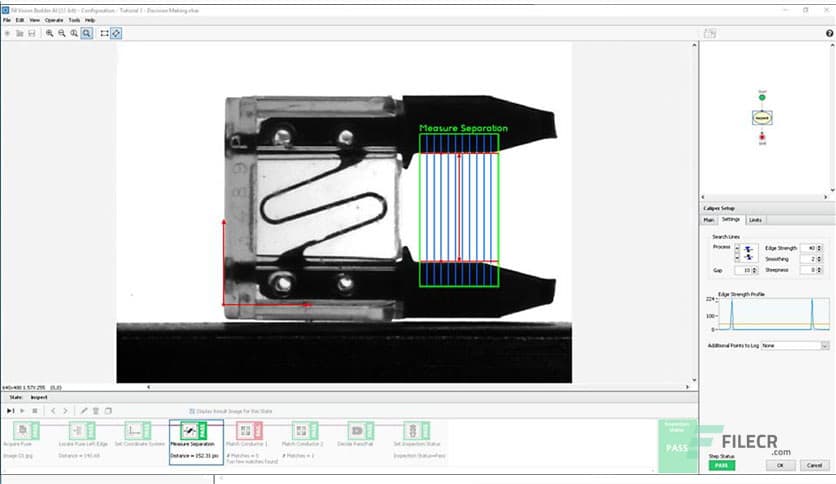The image size is (836, 484).
Task: Select the highlighted zoom tool in toolbar
Action: pyautogui.click(x=87, y=33)
